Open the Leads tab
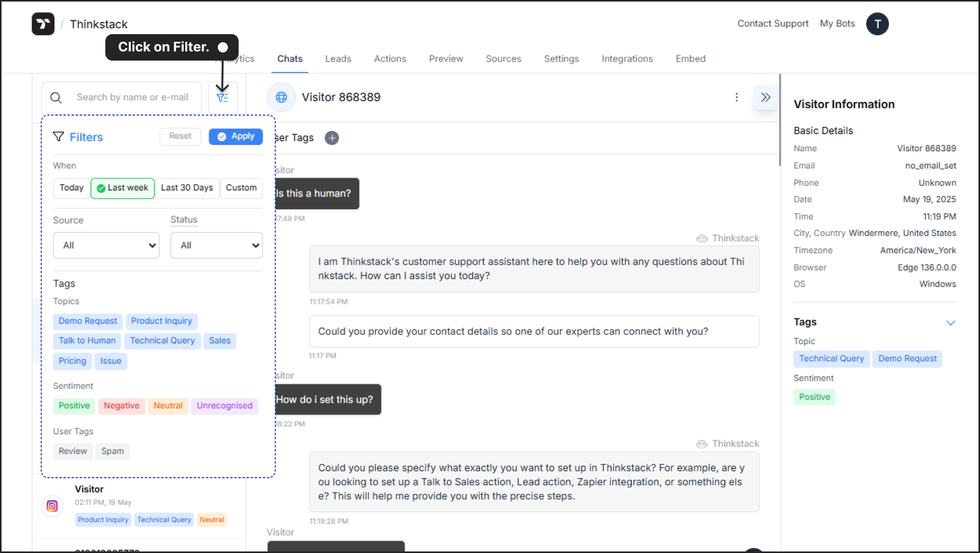Image resolution: width=980 pixels, height=553 pixels. tap(338, 59)
